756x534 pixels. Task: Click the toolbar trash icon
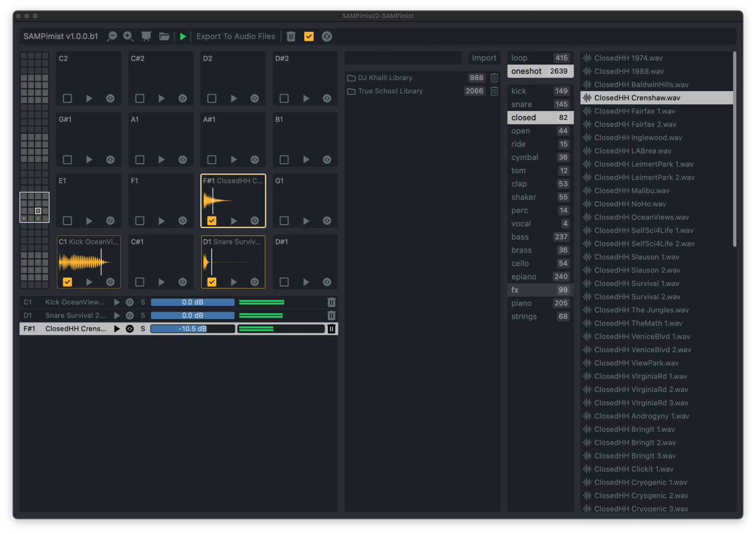291,36
